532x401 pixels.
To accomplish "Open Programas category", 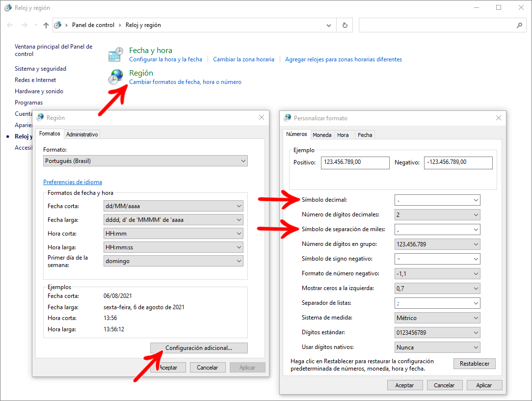I will click(x=29, y=103).
